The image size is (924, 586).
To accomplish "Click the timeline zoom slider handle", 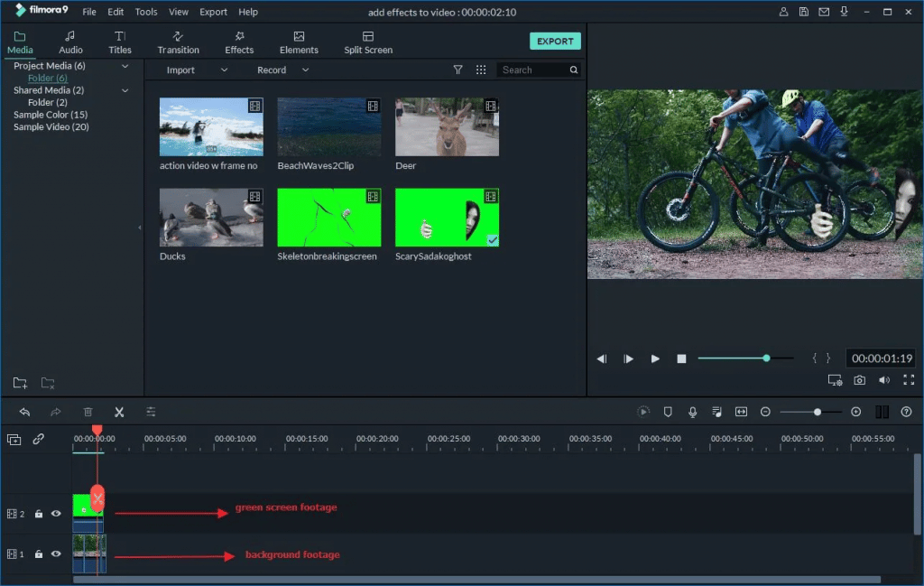I will [817, 412].
